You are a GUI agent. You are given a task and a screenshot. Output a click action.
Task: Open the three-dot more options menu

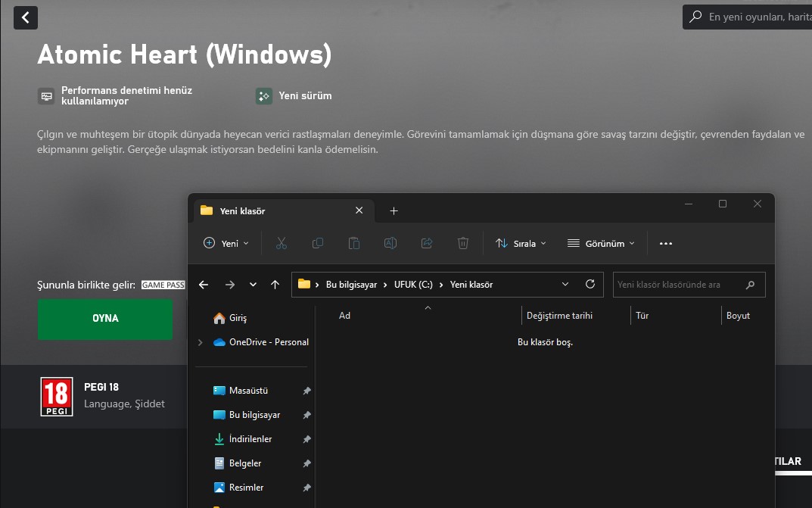tap(665, 243)
